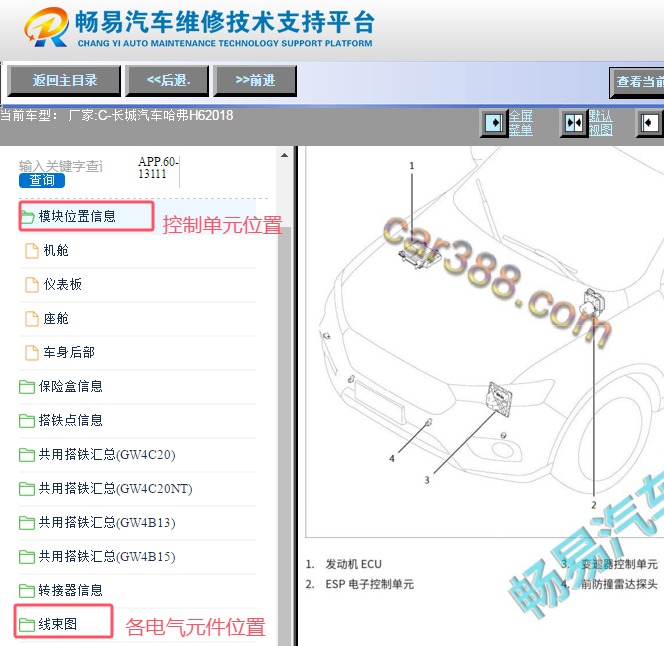Click the legend text 前防撞雷达探头
The image size is (664, 646).
tap(619, 585)
